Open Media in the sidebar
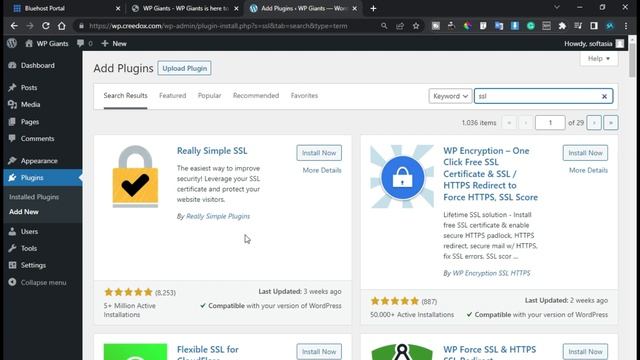Viewport: 640px width, 360px height. pyautogui.click(x=42, y=104)
